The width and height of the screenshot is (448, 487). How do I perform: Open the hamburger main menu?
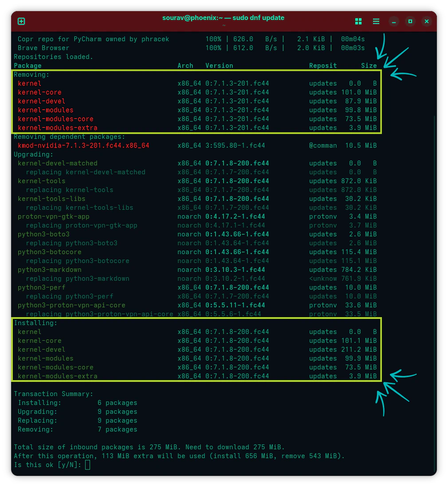376,21
